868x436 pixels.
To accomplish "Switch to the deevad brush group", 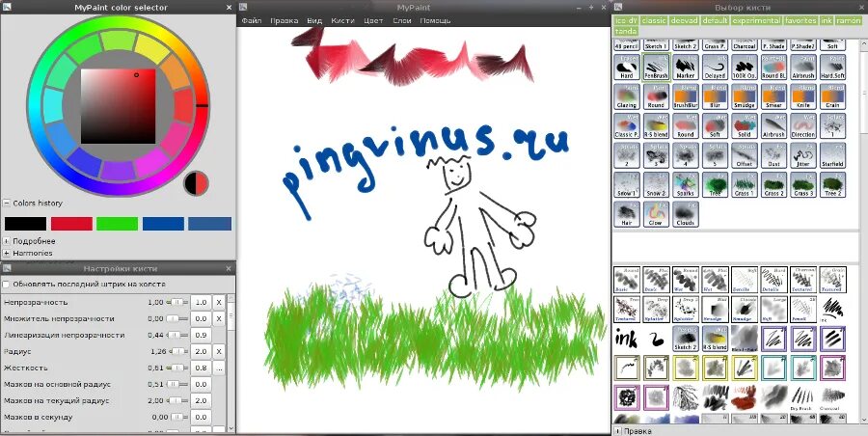I will [684, 20].
